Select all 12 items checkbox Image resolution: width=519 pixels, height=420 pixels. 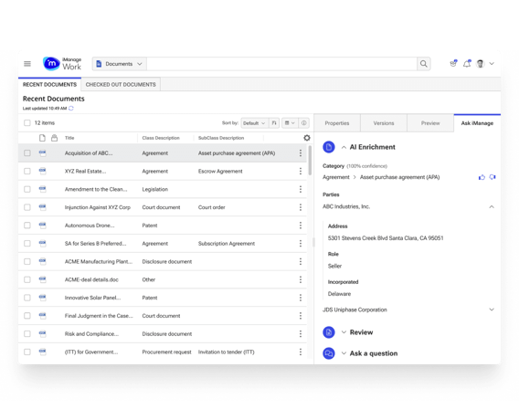(x=27, y=123)
